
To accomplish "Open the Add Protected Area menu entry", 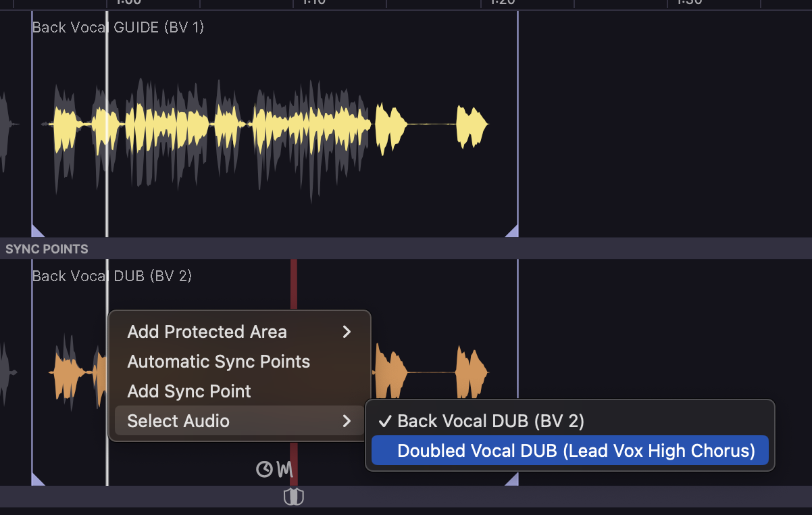I will tap(207, 332).
